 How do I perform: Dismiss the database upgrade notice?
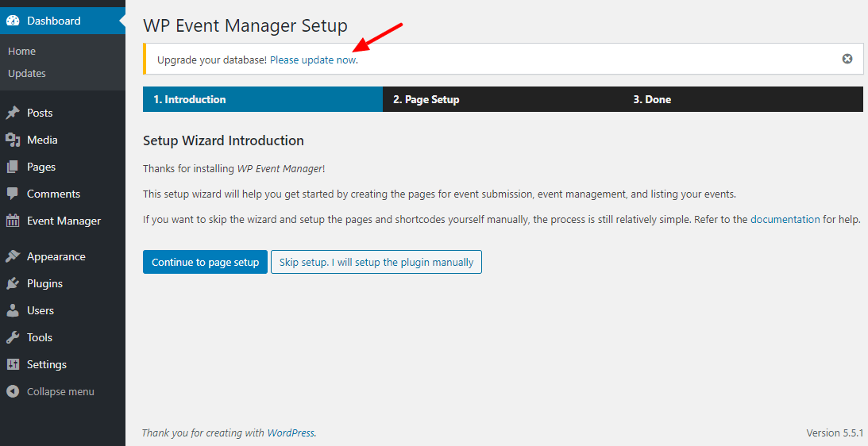coord(847,59)
